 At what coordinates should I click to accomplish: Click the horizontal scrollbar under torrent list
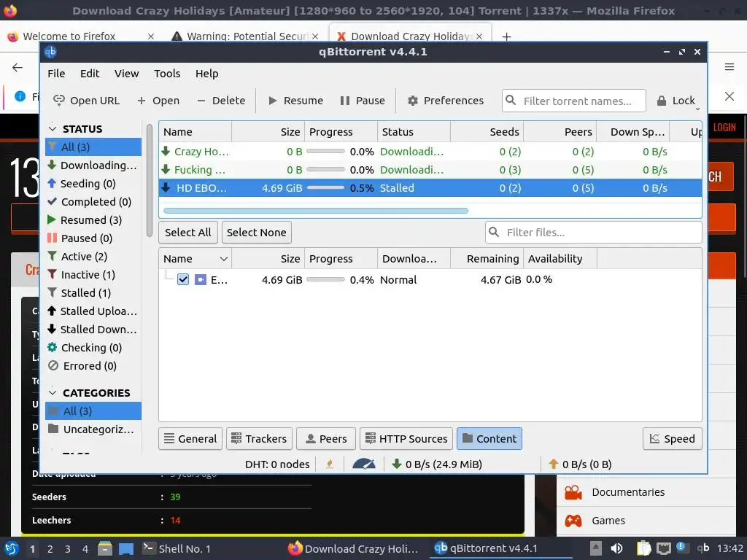point(316,211)
